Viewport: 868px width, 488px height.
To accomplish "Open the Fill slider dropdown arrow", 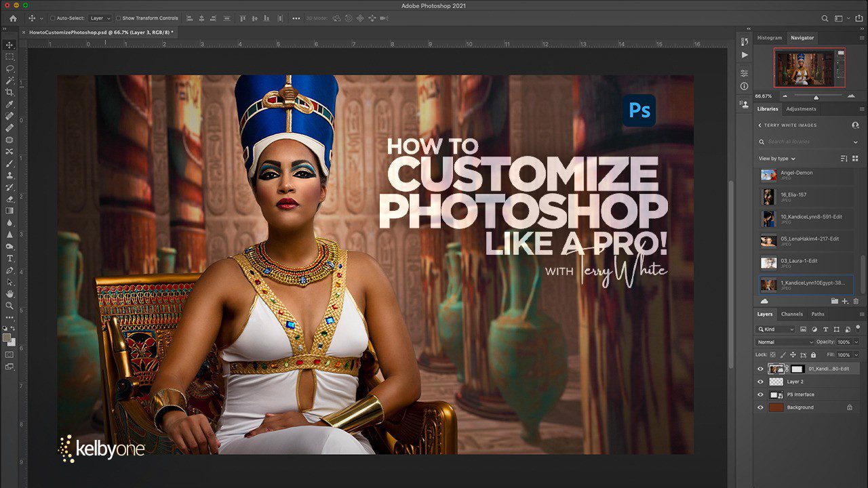I will point(856,354).
